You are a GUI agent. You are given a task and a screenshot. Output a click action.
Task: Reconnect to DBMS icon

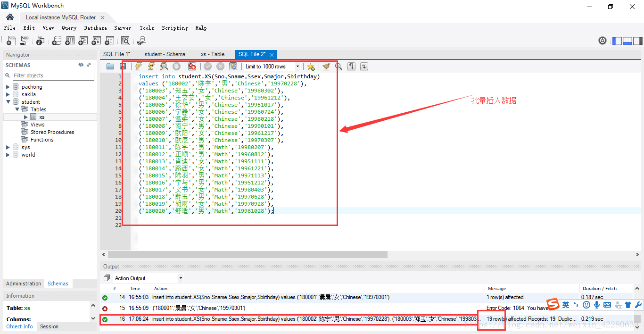click(140, 41)
